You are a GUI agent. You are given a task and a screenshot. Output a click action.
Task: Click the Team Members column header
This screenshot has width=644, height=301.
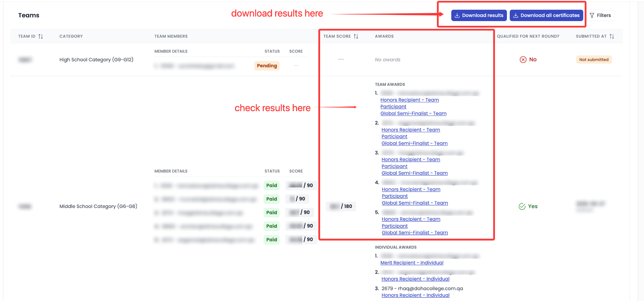[x=171, y=36]
